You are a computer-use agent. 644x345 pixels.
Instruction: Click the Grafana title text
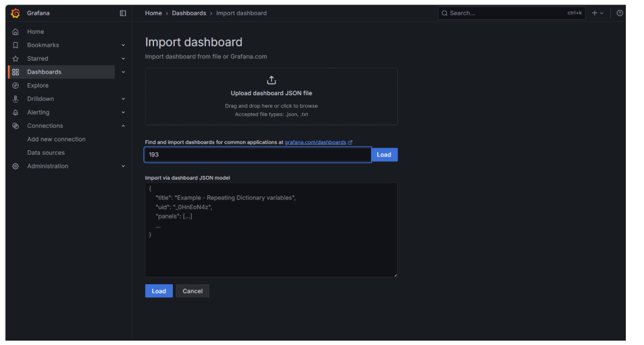click(x=38, y=13)
